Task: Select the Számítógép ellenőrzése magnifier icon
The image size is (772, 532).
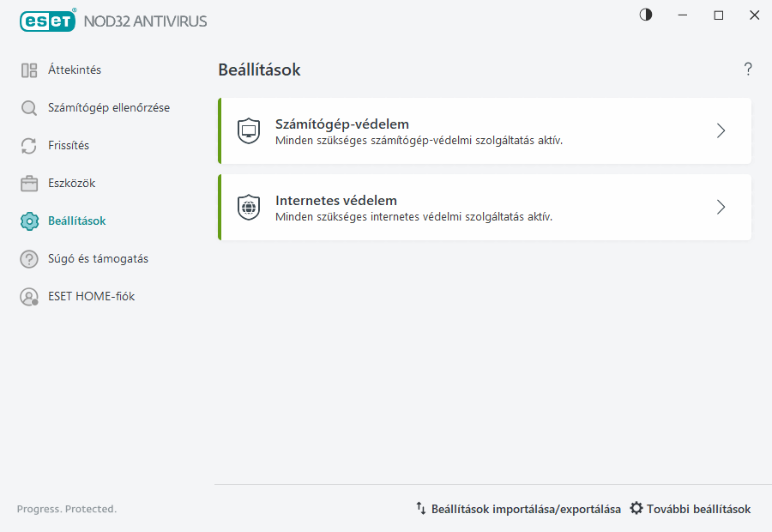Action: click(x=29, y=107)
